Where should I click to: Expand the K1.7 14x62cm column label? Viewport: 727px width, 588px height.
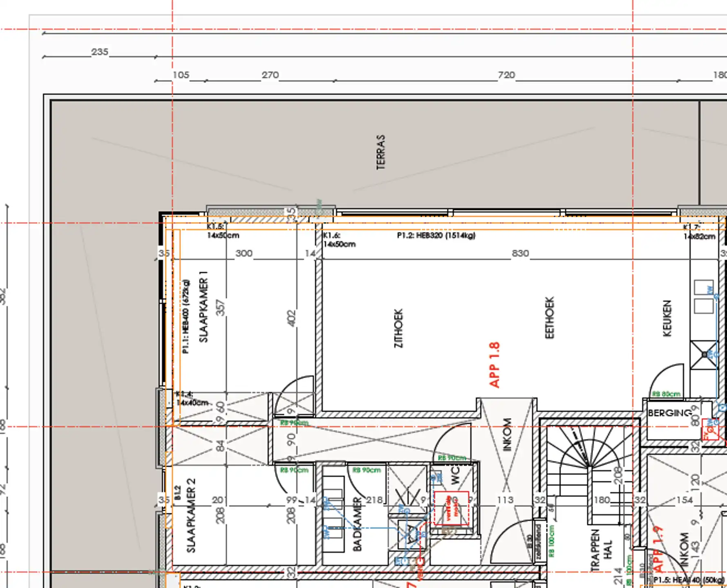[x=697, y=231]
